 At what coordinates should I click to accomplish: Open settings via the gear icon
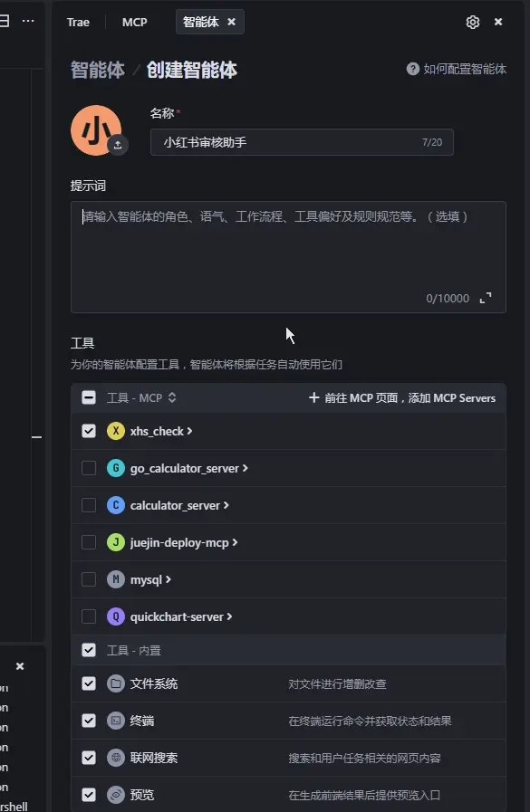[473, 22]
